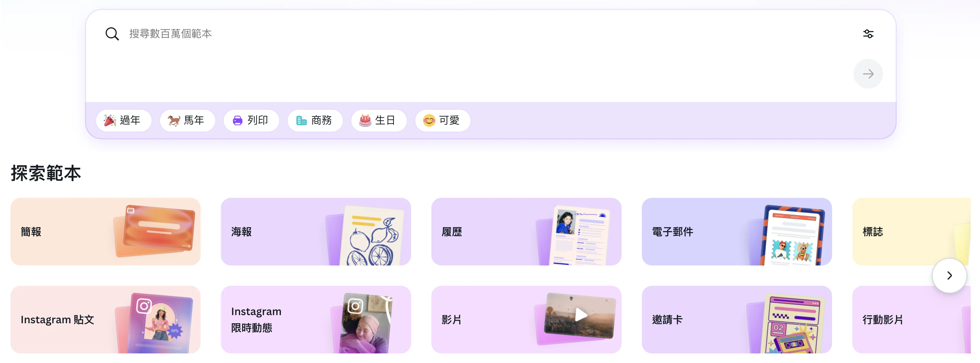This screenshot has width=980, height=363.
Task: Click the horse icon on 馬年 chip
Action: click(x=174, y=121)
